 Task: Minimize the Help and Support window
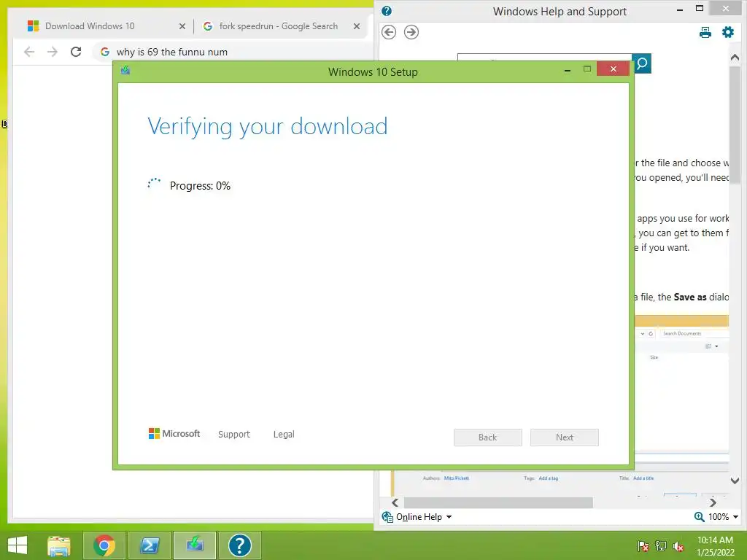click(x=680, y=9)
